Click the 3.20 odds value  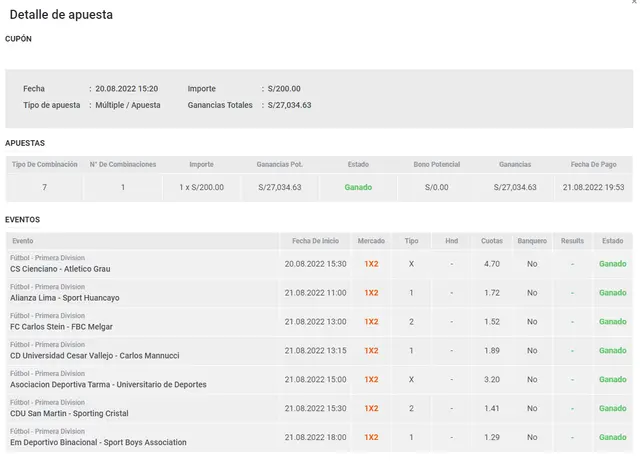point(492,380)
